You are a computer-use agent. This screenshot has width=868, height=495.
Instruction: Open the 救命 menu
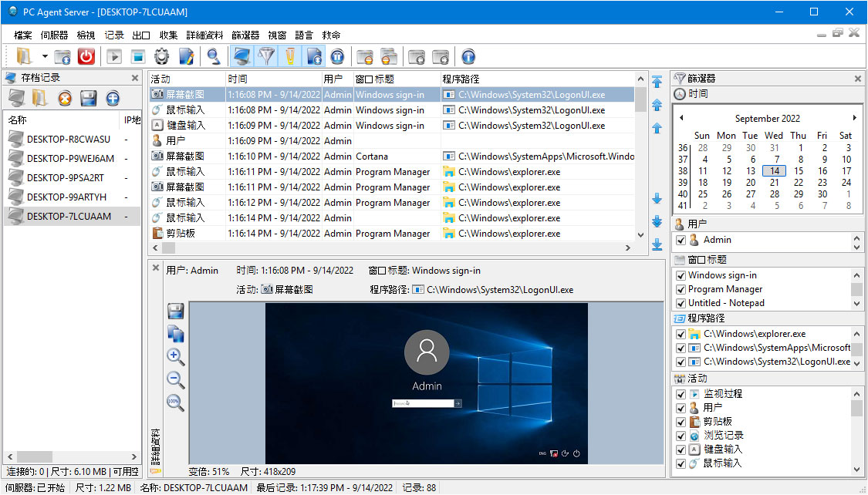pyautogui.click(x=331, y=35)
